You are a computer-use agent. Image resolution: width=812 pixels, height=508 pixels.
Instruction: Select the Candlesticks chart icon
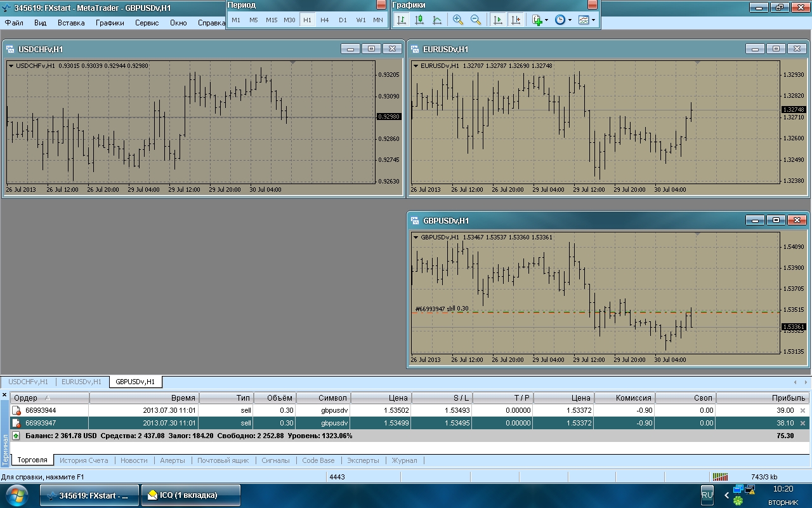click(x=419, y=20)
